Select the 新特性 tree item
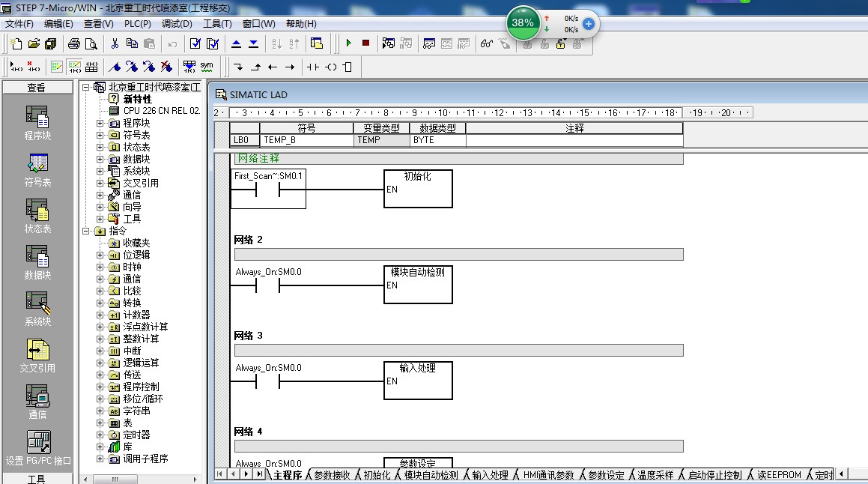The height and width of the screenshot is (484, 868). click(x=137, y=99)
